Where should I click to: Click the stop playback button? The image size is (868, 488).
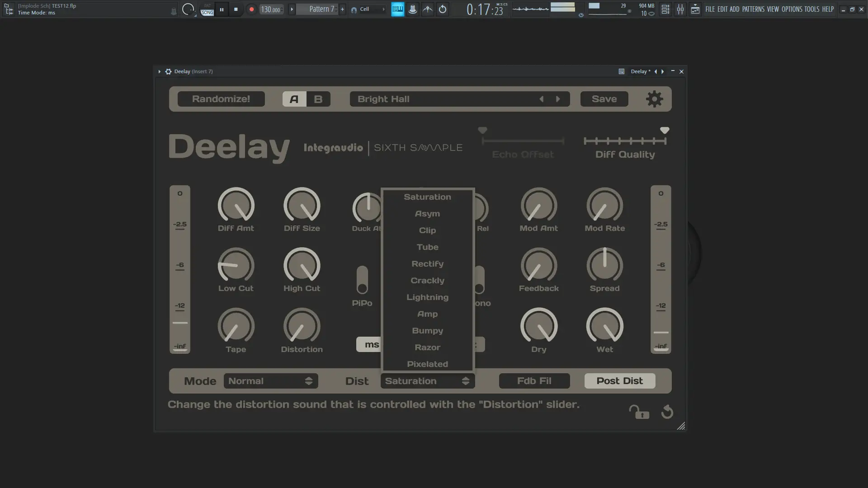(236, 9)
